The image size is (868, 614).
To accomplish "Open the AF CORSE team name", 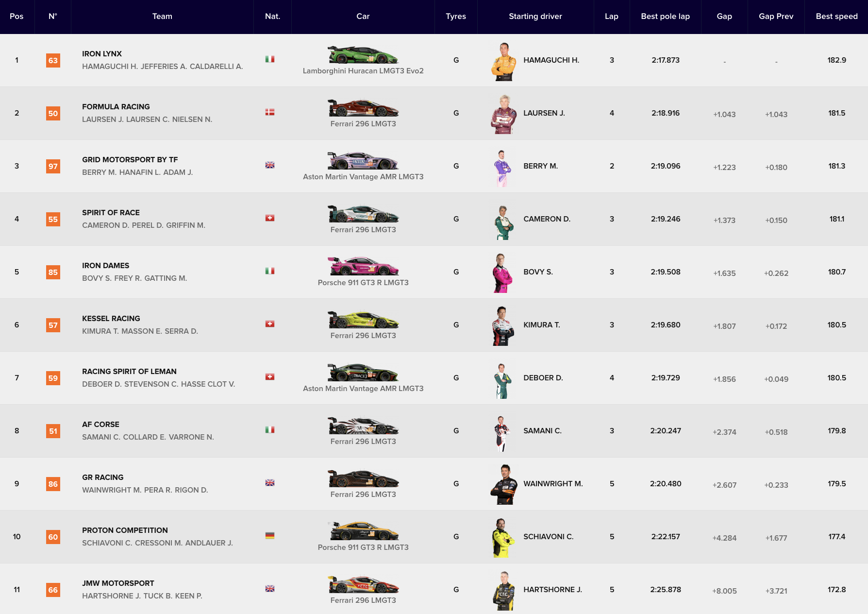I will 100,425.
